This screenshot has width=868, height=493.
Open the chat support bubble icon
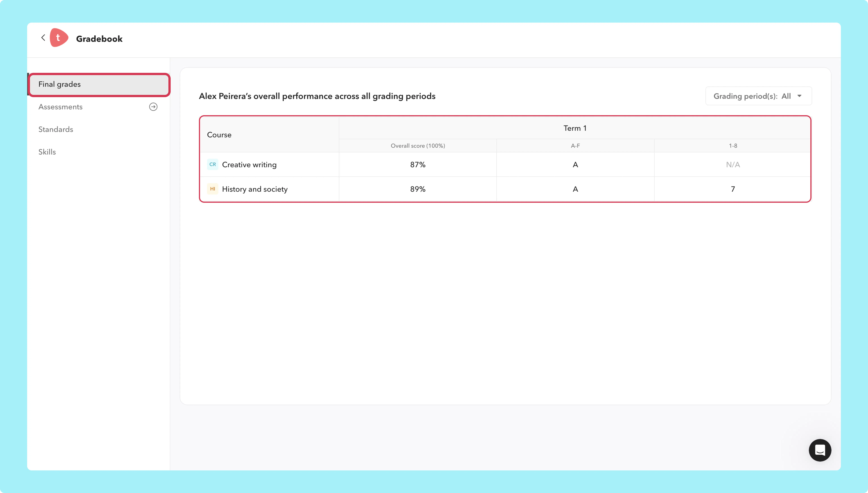(820, 450)
